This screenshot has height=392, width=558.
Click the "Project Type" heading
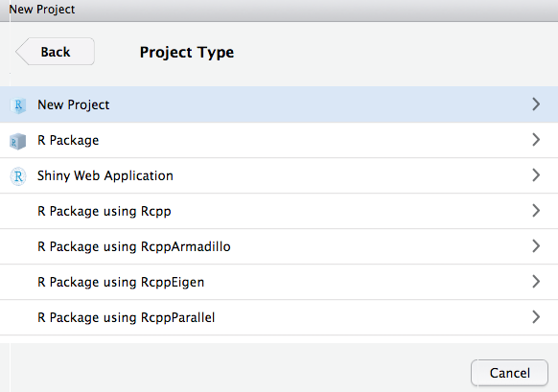pos(187,53)
